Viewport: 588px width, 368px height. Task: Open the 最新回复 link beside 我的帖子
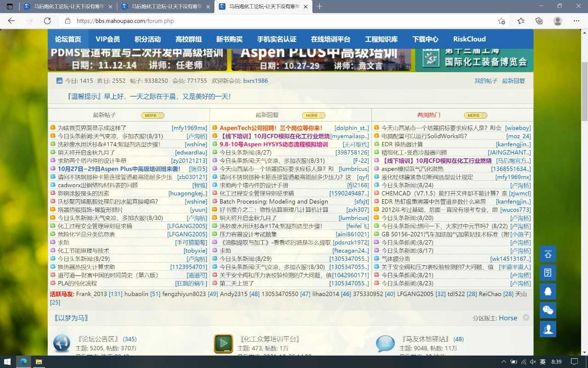(x=514, y=81)
